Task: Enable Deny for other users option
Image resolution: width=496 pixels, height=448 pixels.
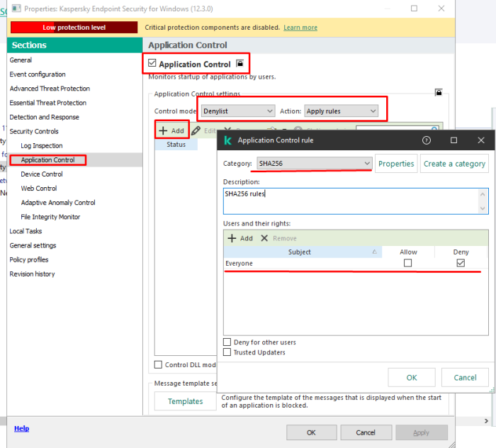Action: point(227,342)
